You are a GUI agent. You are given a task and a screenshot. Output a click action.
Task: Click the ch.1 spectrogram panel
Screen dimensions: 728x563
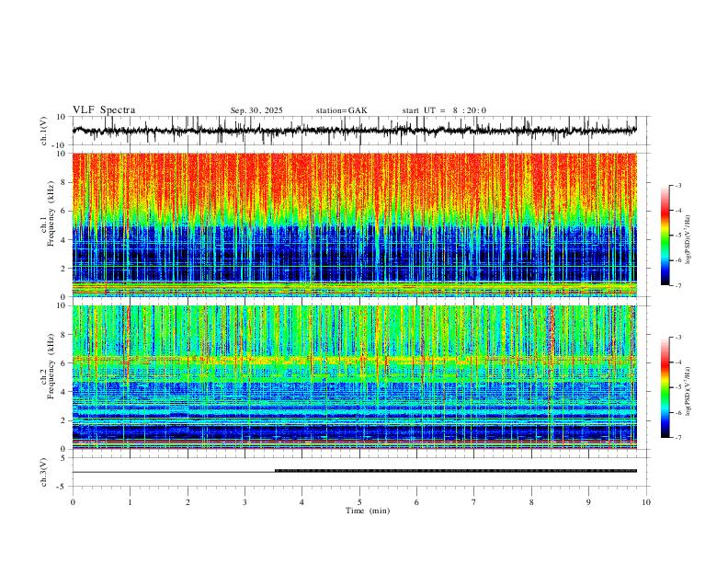(x=354, y=224)
